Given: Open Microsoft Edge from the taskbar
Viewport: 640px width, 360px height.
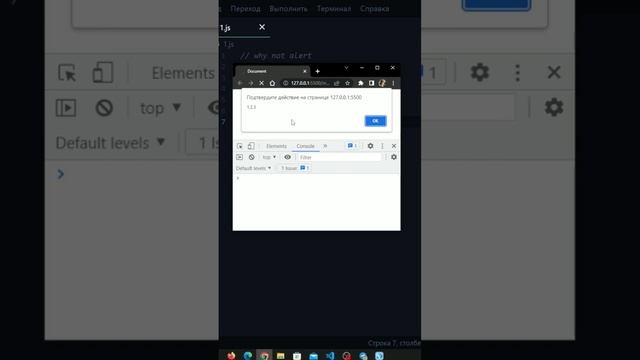Looking at the screenshot, I should [247, 356].
